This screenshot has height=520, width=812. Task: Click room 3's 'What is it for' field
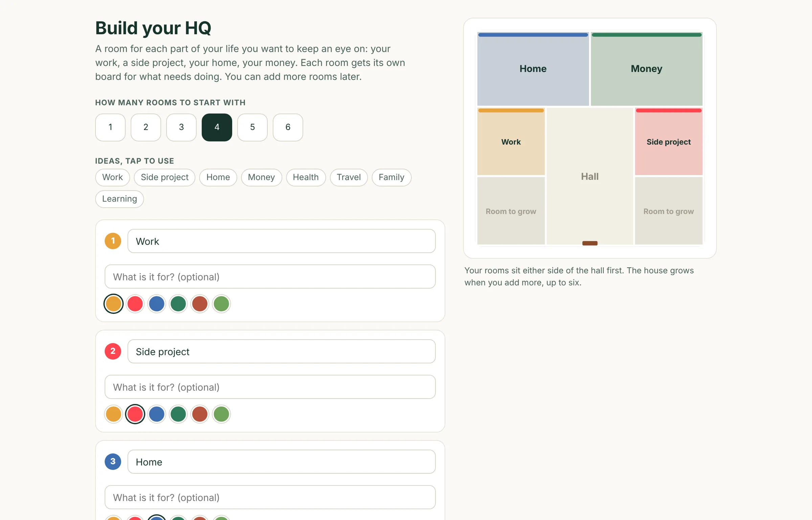[270, 497]
